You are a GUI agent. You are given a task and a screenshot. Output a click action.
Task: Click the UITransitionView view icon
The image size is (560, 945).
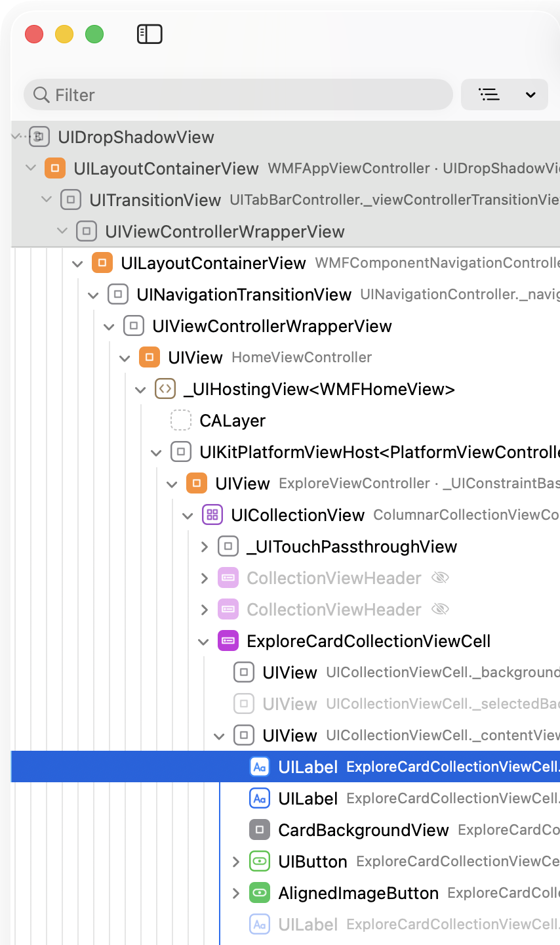coord(71,199)
